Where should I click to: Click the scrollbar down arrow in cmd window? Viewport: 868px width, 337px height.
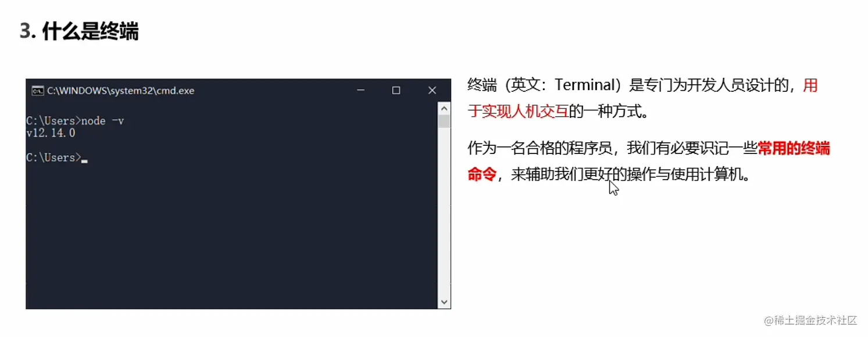(445, 302)
